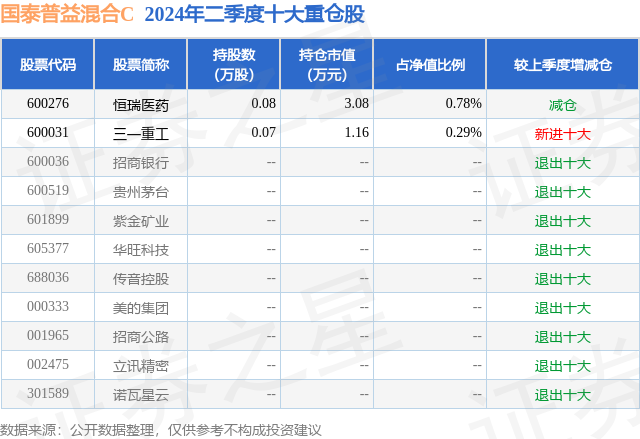
Task: Click share count 0.07
Action: (x=263, y=133)
